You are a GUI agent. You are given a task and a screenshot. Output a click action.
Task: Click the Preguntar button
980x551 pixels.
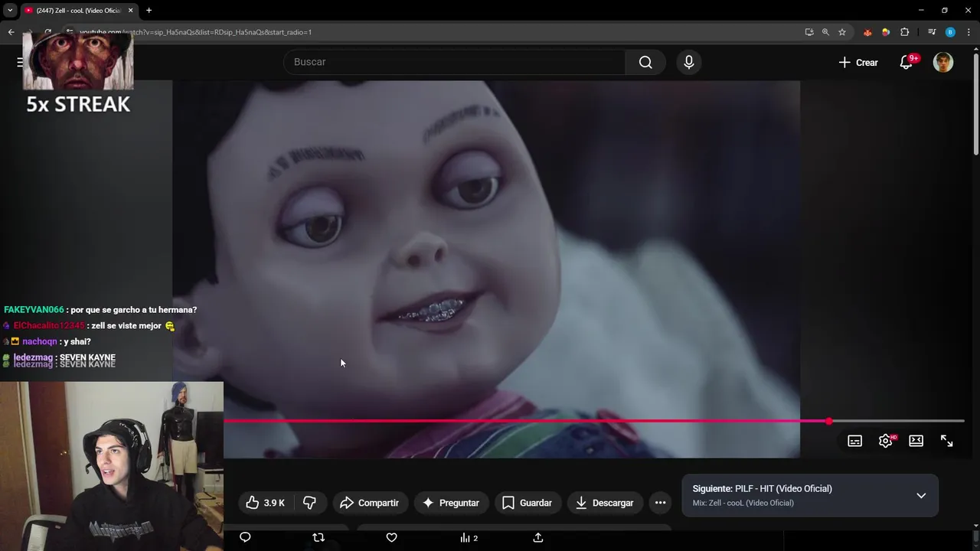point(452,503)
